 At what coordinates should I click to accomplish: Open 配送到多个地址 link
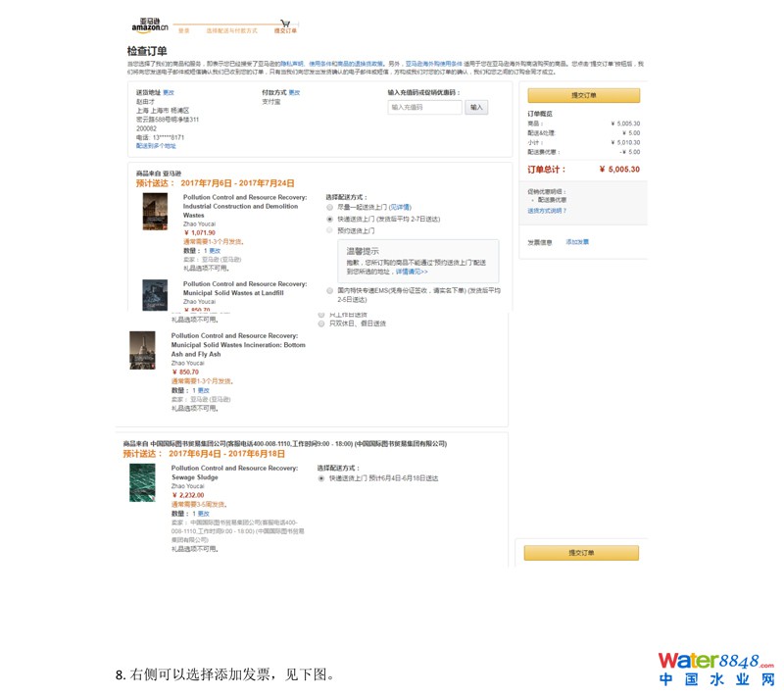pos(157,145)
